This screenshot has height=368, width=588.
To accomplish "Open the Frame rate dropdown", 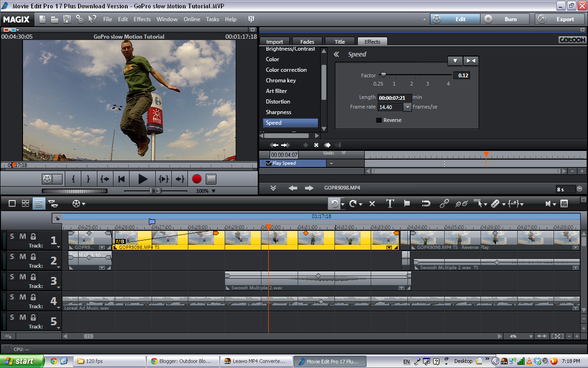I will [407, 107].
